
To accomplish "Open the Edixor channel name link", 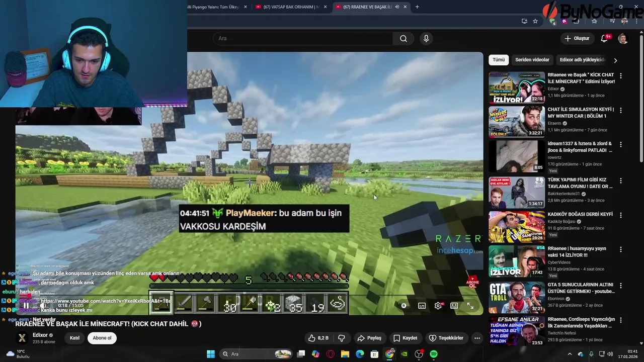I will 40,335.
